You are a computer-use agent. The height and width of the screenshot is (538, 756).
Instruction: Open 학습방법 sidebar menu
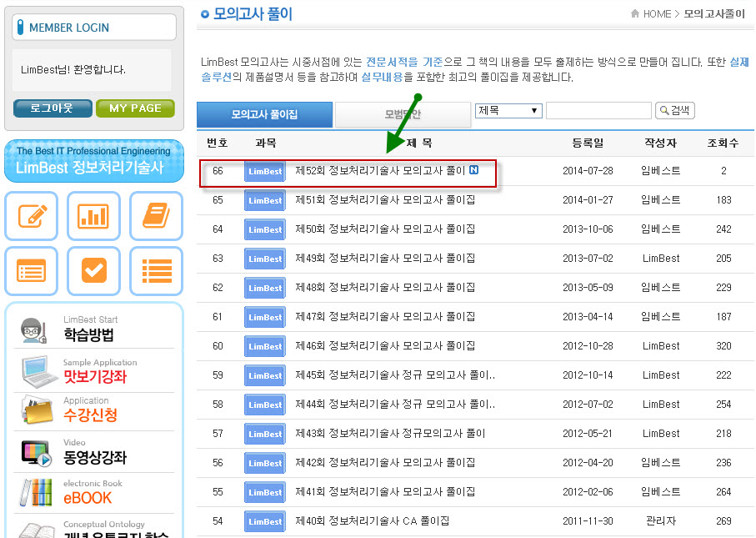click(x=88, y=334)
